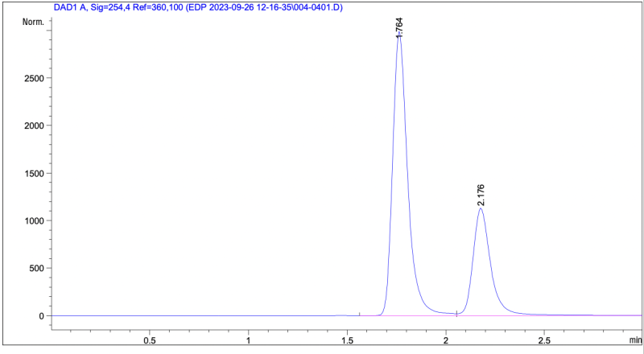Click the 1.764 peak retention time label
The height and width of the screenshot is (354, 644).
click(399, 27)
